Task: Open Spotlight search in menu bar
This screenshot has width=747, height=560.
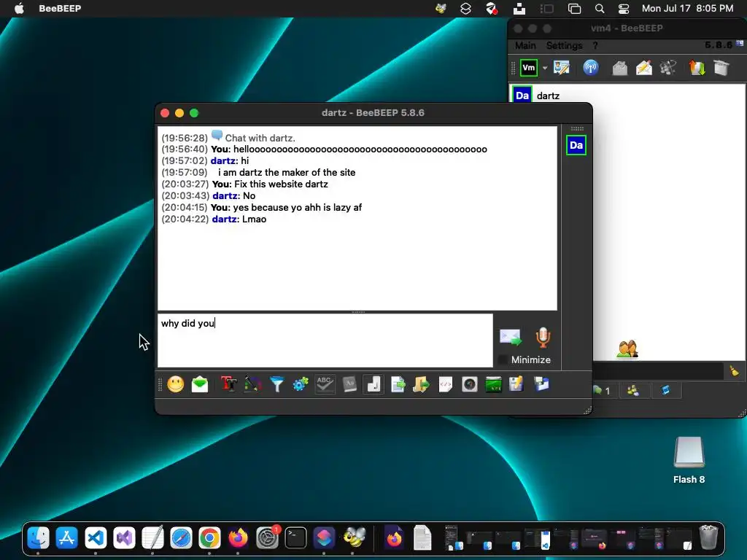Action: pos(600,9)
